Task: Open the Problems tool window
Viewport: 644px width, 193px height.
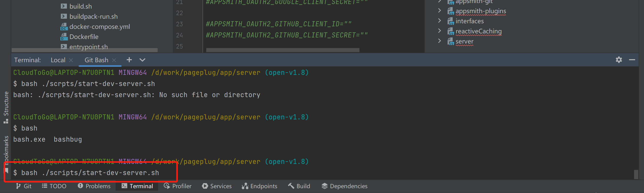Action: tap(94, 186)
